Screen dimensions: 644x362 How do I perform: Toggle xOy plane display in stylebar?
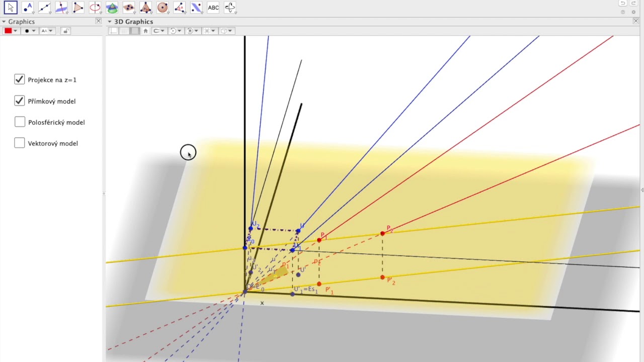(x=134, y=31)
